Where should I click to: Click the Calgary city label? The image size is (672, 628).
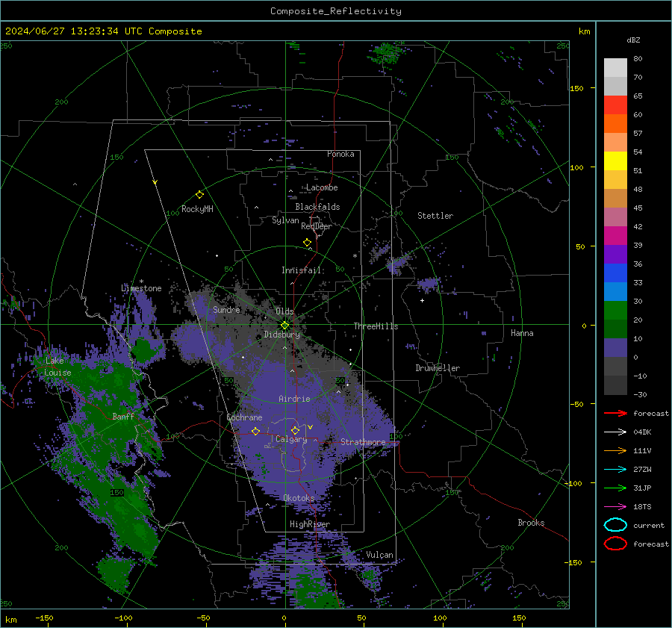[291, 439]
